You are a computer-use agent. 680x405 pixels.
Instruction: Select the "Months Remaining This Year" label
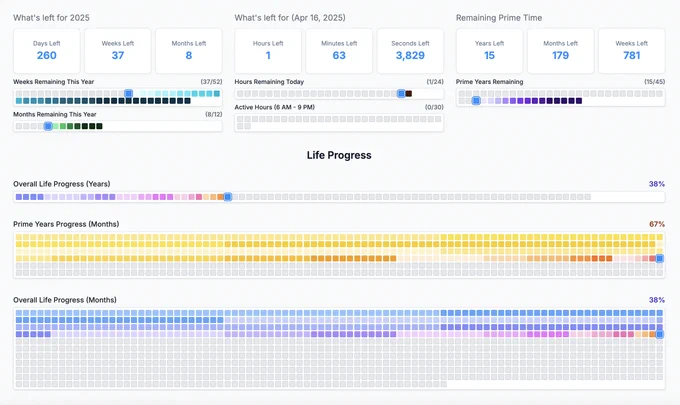[55, 114]
